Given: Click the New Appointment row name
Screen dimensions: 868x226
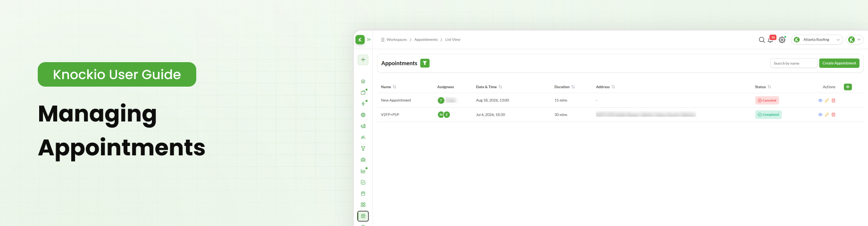Looking at the screenshot, I should (396, 100).
